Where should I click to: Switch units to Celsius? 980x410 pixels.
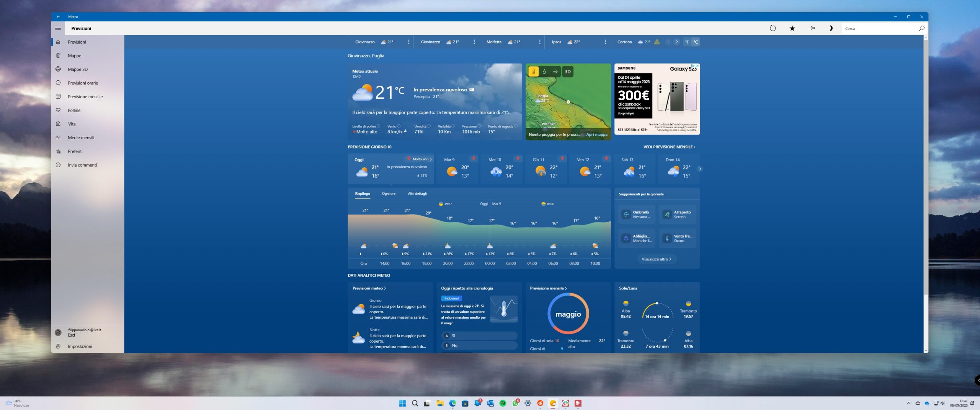pos(696,42)
